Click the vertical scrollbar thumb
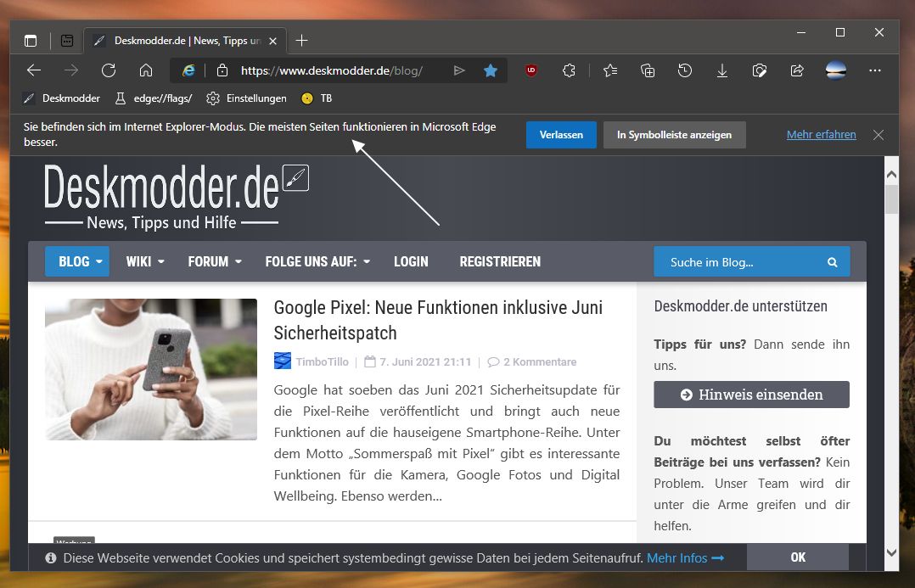Viewport: 915px width, 588px height. 891,199
